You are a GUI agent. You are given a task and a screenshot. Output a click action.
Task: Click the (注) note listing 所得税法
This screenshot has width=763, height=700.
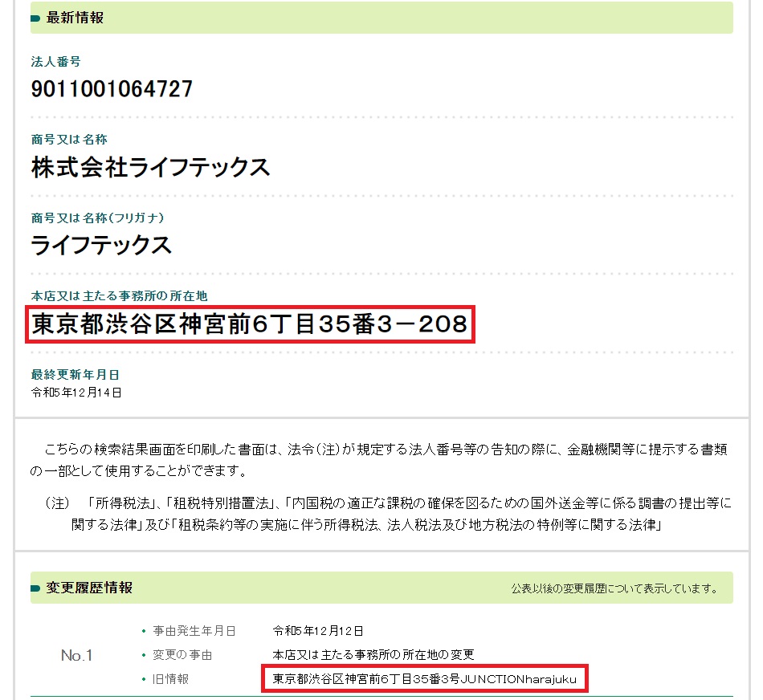[388, 514]
